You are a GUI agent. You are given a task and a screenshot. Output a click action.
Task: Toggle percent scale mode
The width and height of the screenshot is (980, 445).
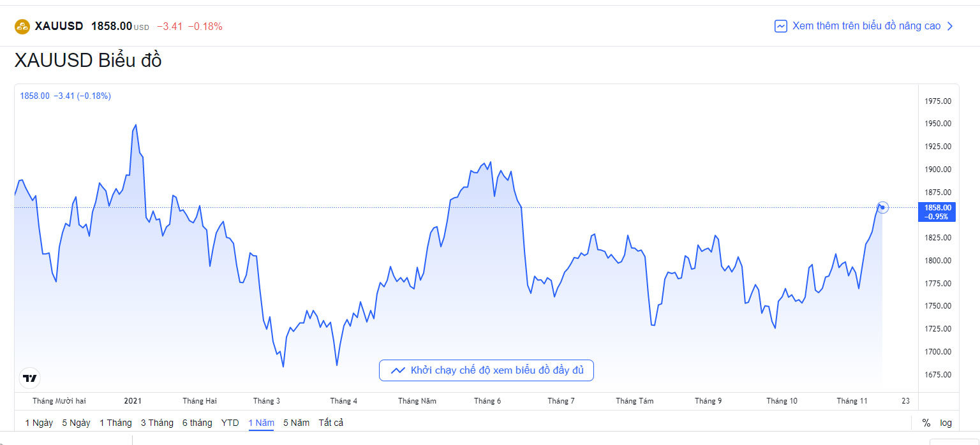click(926, 423)
